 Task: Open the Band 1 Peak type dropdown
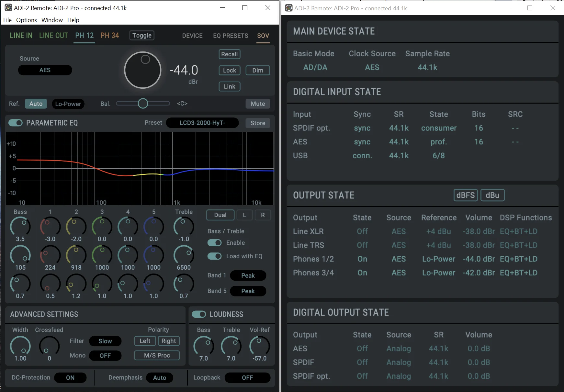248,275
